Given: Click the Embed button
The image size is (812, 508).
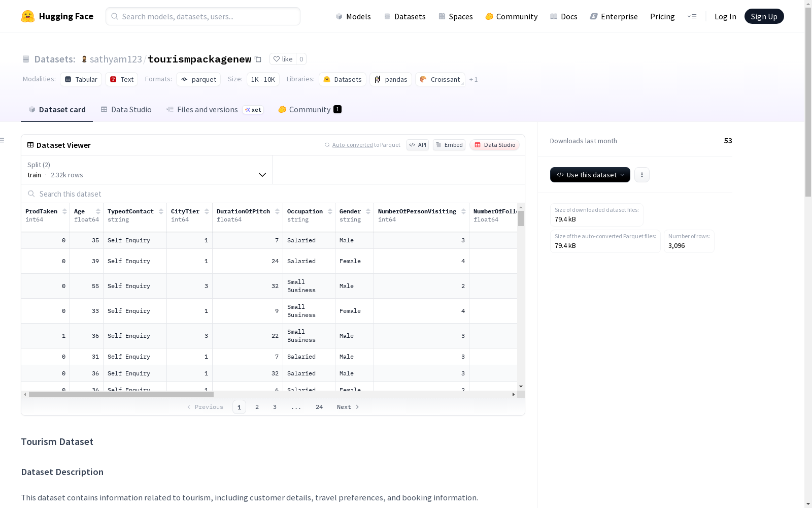Looking at the screenshot, I should click(449, 145).
